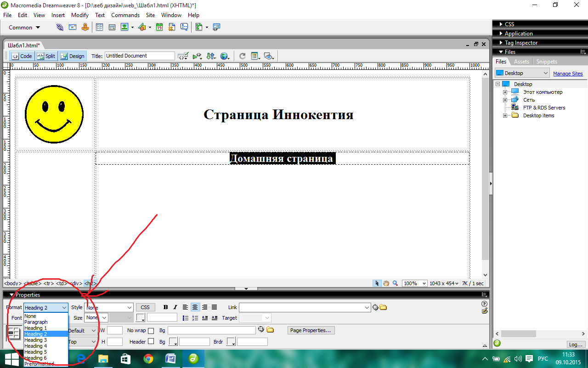Toggle Align Right in Properties
This screenshot has width=588, height=368.
[x=205, y=307]
